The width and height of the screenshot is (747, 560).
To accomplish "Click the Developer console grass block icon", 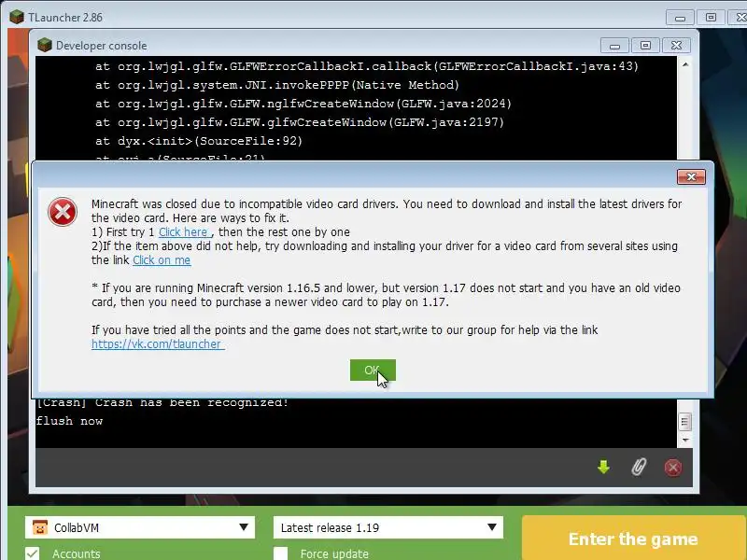I will [44, 45].
